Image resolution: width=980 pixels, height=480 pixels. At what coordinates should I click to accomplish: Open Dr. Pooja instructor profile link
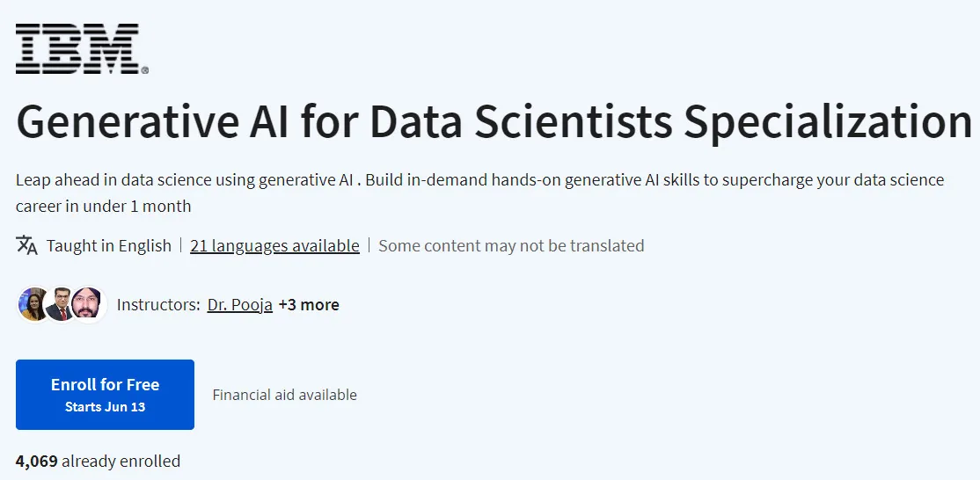(x=240, y=304)
